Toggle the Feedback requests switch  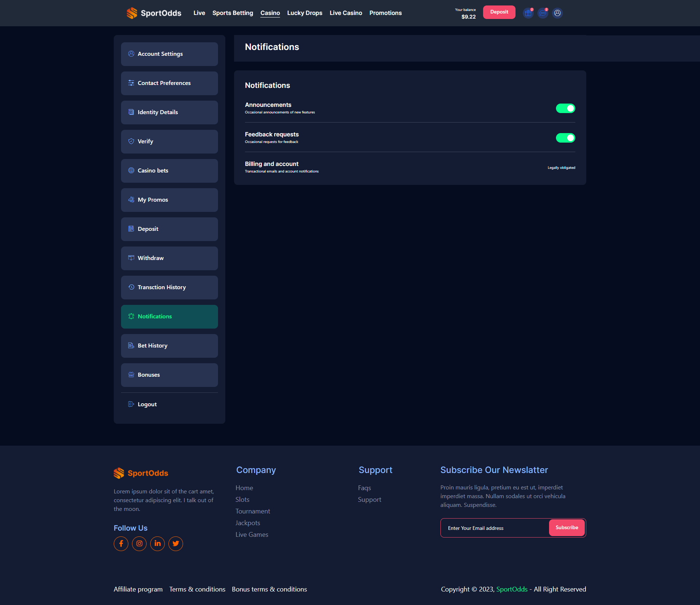565,138
